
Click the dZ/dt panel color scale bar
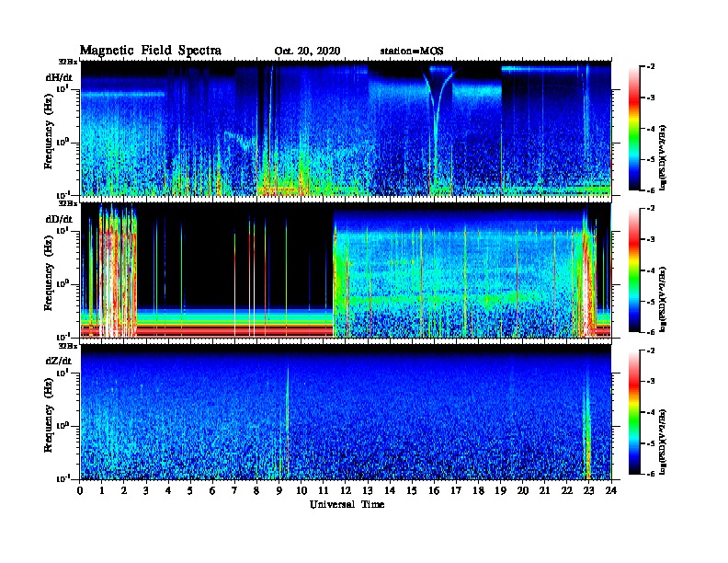pyautogui.click(x=634, y=412)
